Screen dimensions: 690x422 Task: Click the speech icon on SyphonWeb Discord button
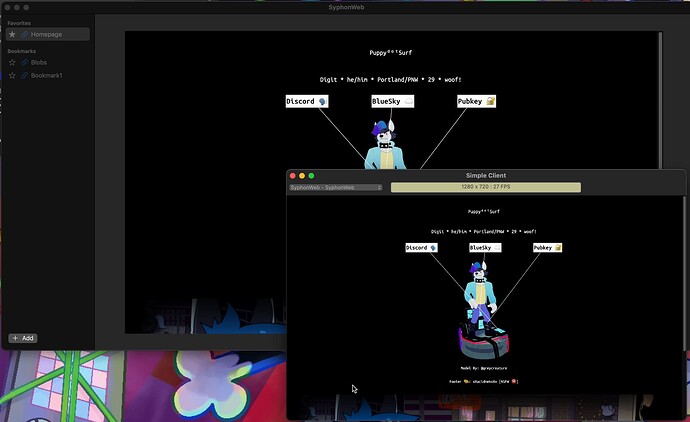click(x=323, y=102)
